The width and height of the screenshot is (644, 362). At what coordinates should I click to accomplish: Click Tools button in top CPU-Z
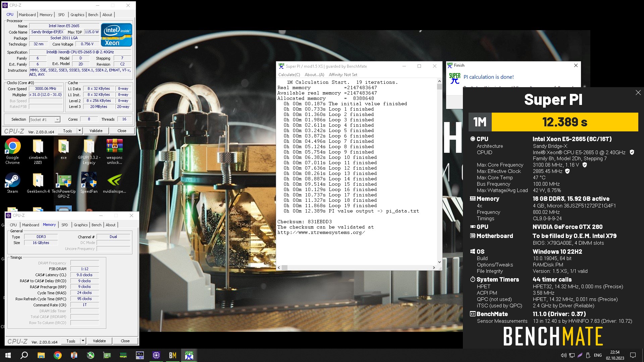68,131
